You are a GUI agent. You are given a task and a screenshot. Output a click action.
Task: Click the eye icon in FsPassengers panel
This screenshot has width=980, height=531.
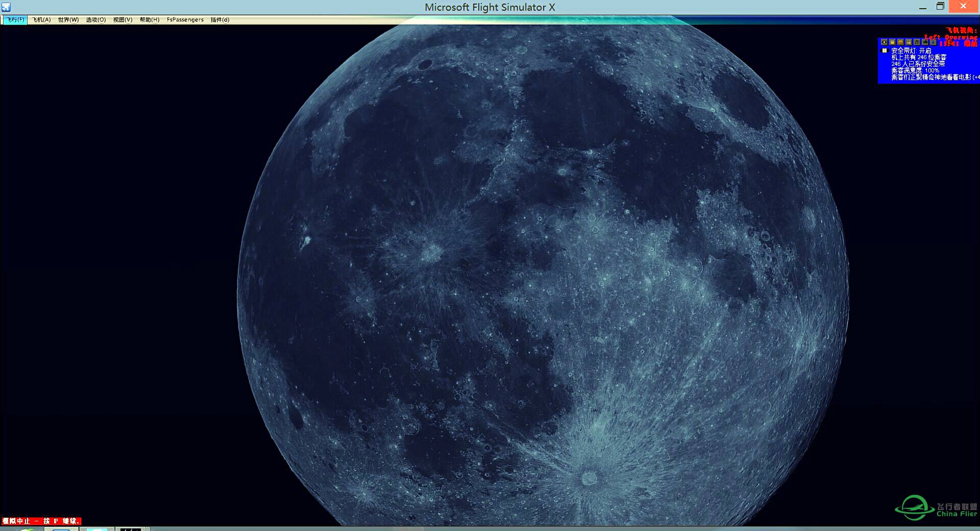point(884,42)
